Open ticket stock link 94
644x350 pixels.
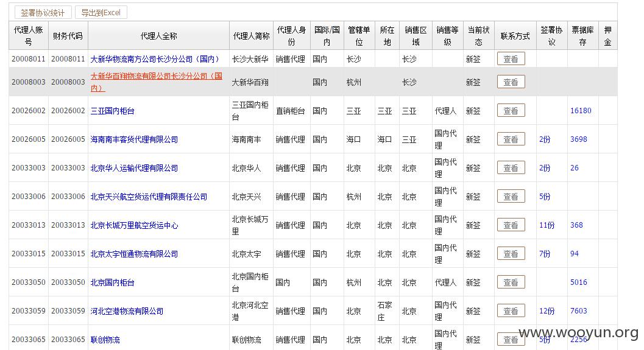(574, 254)
